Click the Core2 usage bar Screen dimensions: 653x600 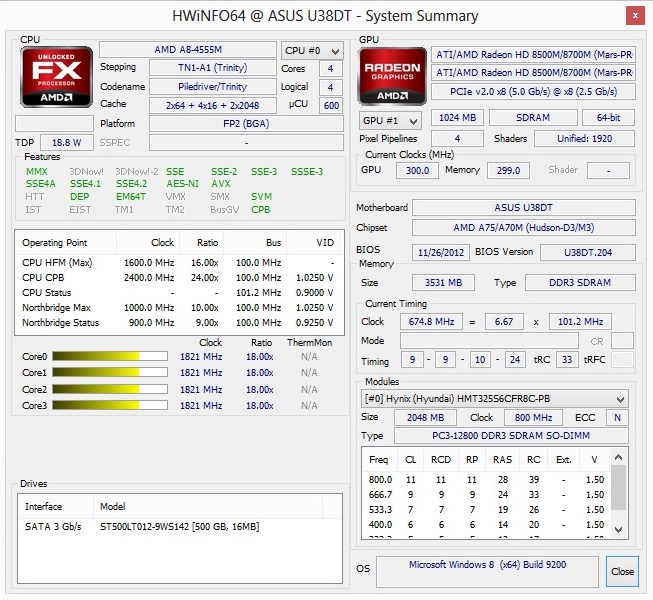click(110, 389)
